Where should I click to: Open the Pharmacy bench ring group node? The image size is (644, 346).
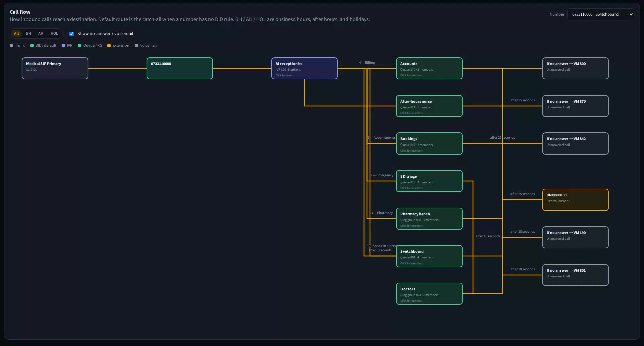[429, 219]
